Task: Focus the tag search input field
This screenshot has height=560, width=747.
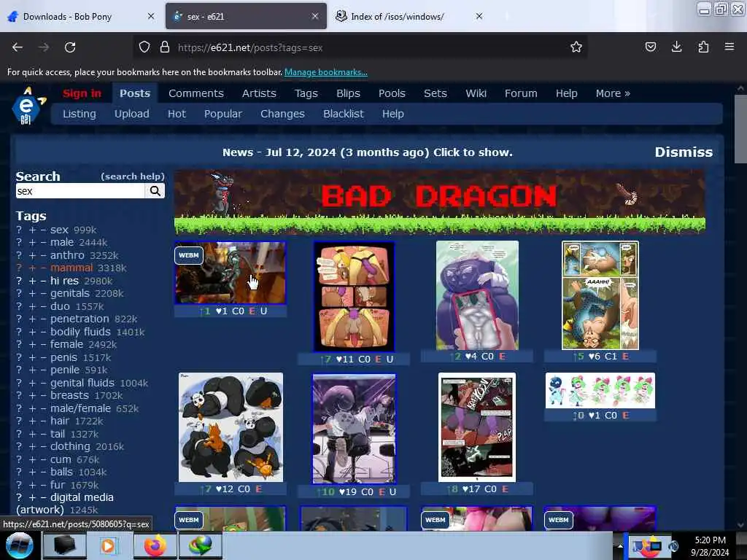Action: click(80, 191)
